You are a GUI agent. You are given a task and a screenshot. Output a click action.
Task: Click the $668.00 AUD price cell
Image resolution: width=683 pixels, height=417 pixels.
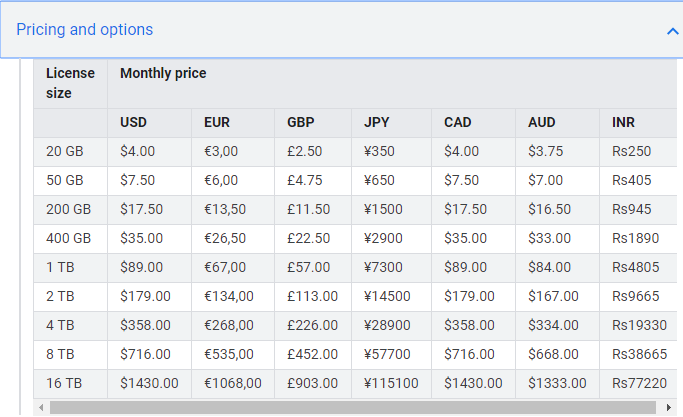tap(558, 354)
